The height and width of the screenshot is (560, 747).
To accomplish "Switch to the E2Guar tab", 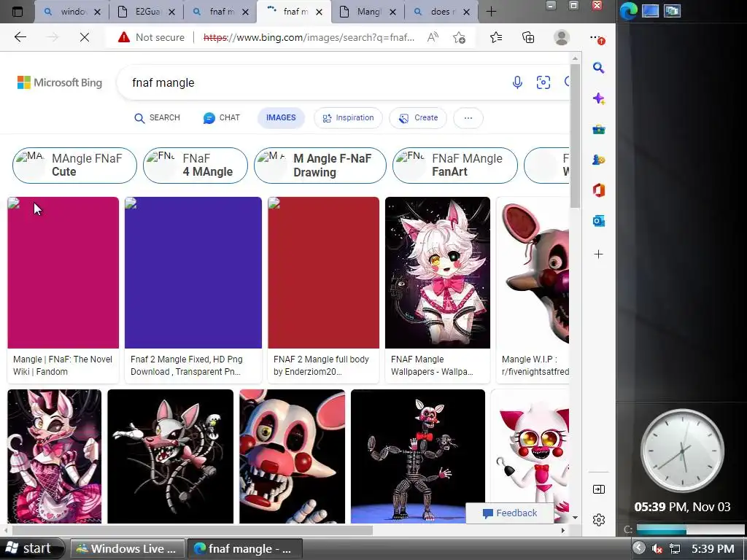I will [146, 12].
